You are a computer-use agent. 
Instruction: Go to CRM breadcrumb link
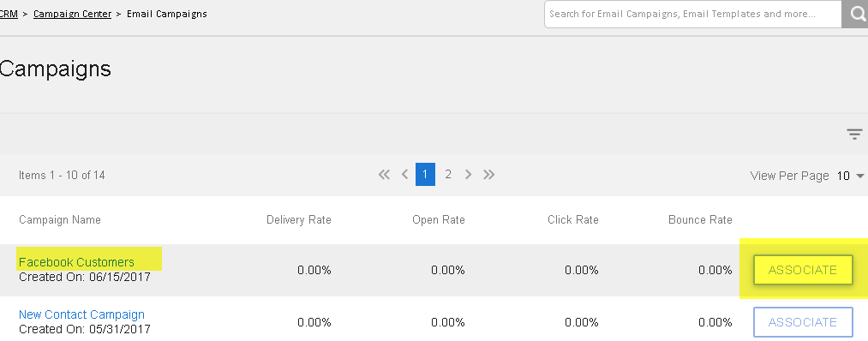[9, 14]
